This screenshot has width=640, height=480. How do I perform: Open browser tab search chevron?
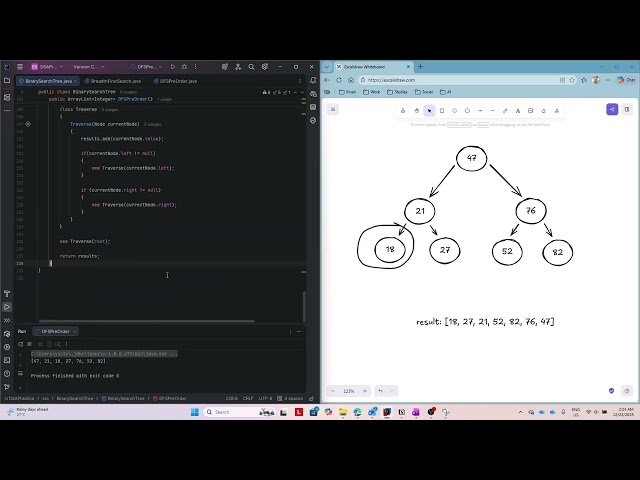point(327,67)
